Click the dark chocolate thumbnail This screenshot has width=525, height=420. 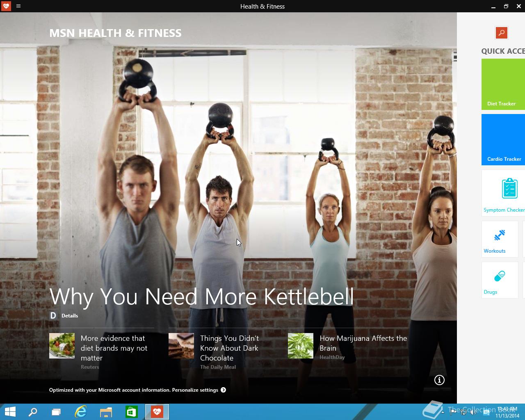[181, 346]
